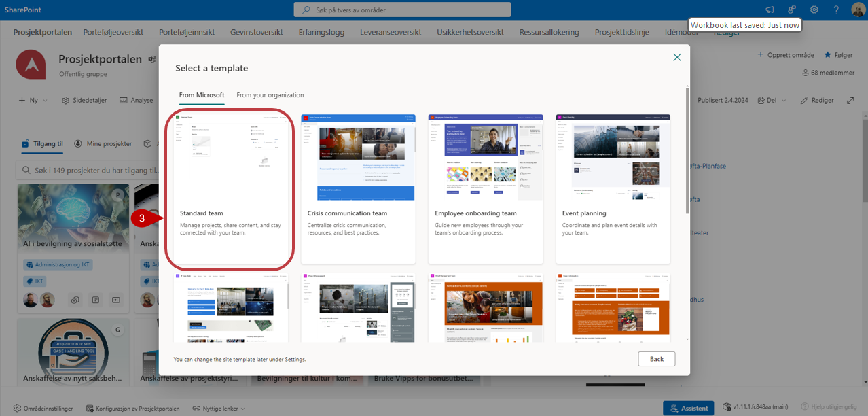Close the Select a template dialog
Image resolution: width=868 pixels, height=416 pixels.
[x=676, y=58]
